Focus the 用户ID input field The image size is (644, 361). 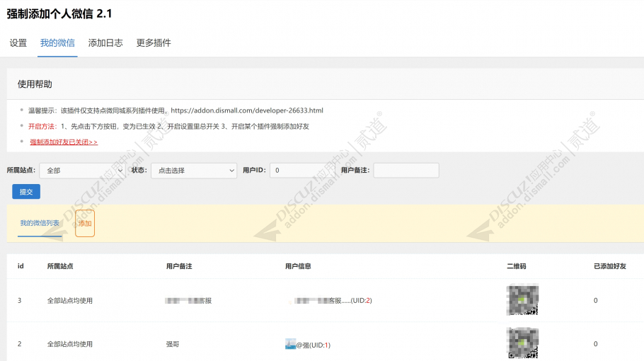[302, 171]
